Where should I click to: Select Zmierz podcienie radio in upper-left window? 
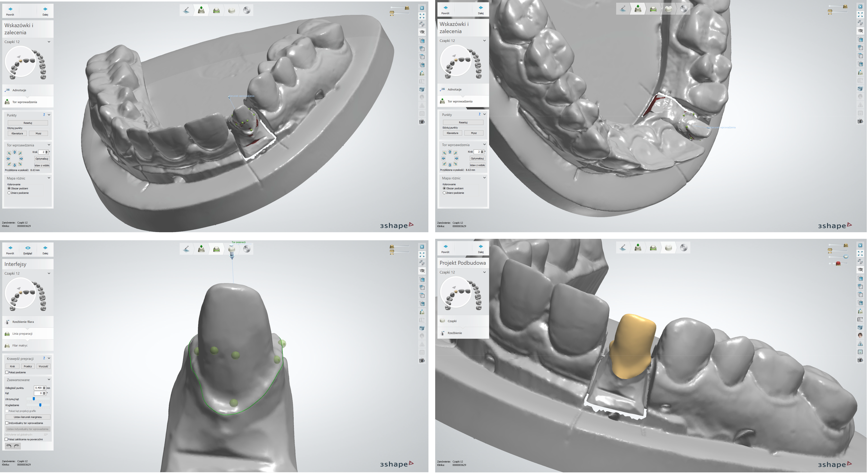pyautogui.click(x=9, y=193)
